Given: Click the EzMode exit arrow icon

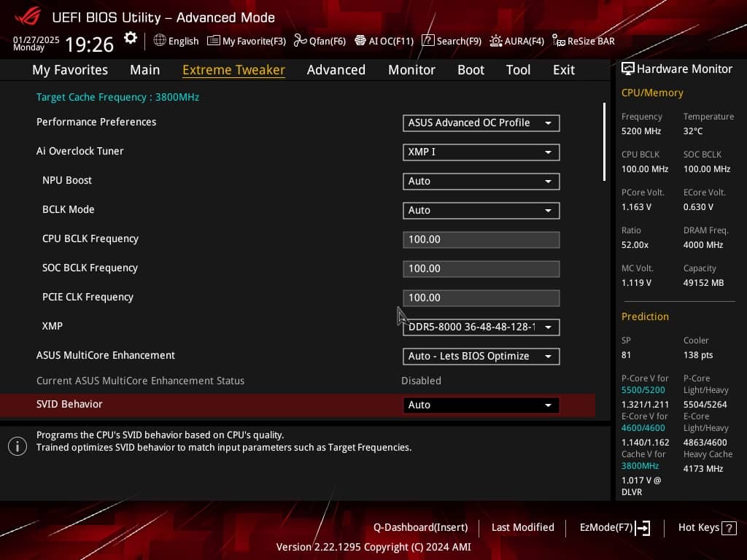Looking at the screenshot, I should [643, 528].
